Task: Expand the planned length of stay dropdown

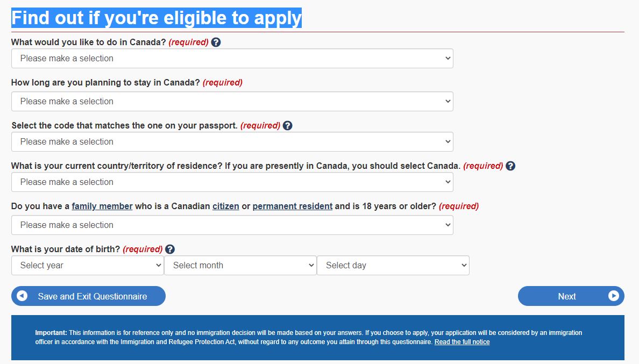Action: (x=232, y=102)
